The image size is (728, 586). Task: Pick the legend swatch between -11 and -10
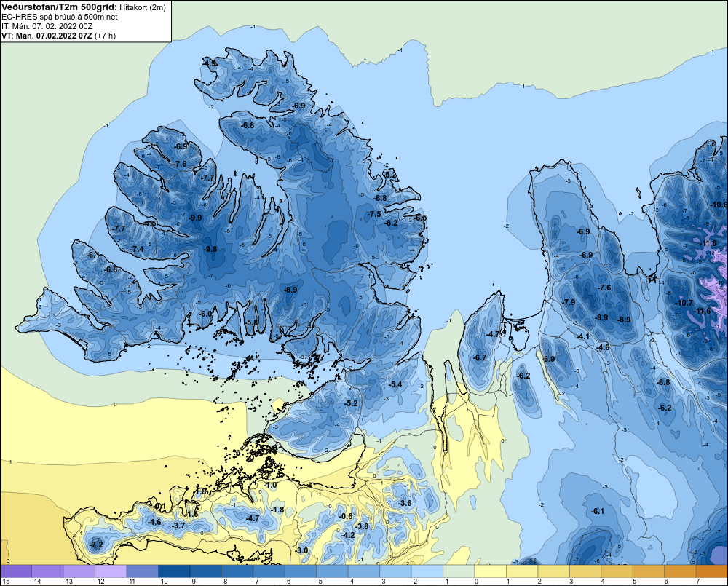click(x=143, y=571)
